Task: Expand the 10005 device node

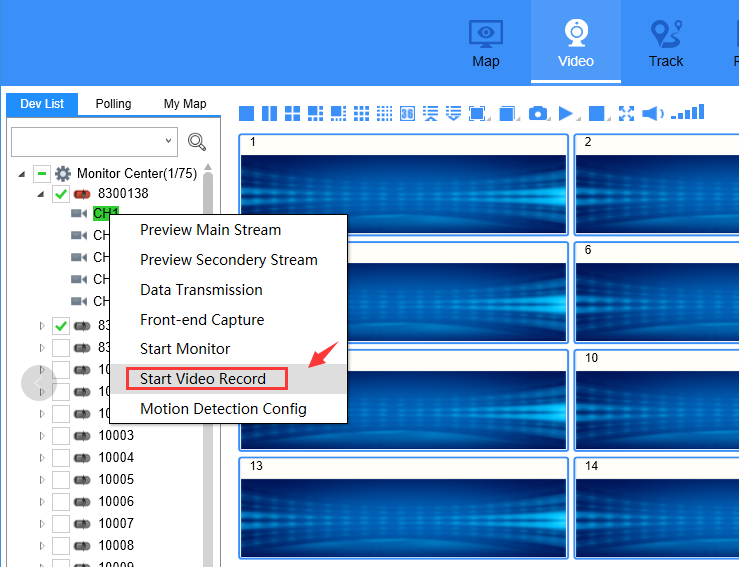Action: [x=42, y=480]
